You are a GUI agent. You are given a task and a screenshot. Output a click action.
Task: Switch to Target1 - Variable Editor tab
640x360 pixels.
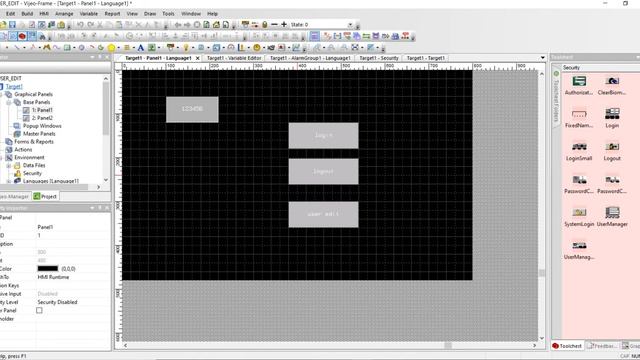point(234,58)
